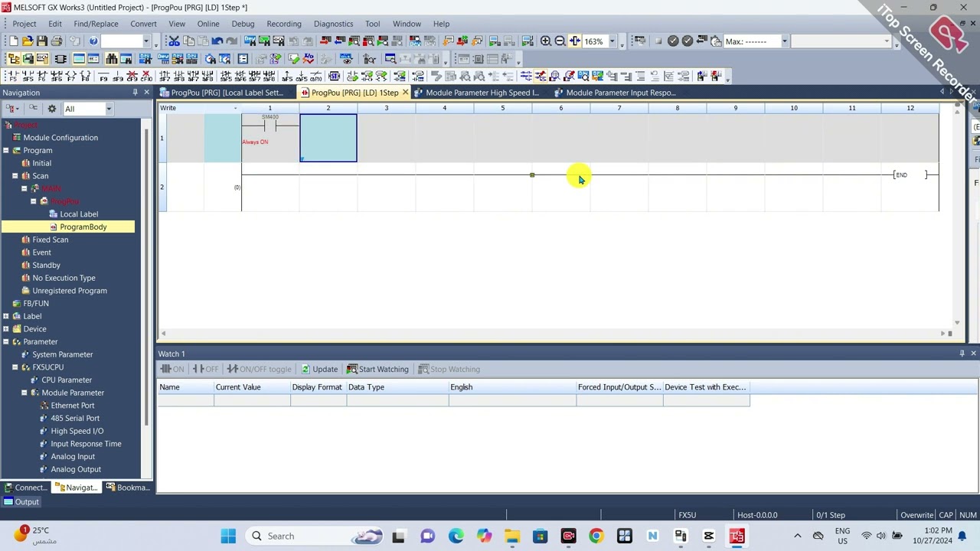Open the Online menu
980x551 pixels.
click(x=208, y=24)
